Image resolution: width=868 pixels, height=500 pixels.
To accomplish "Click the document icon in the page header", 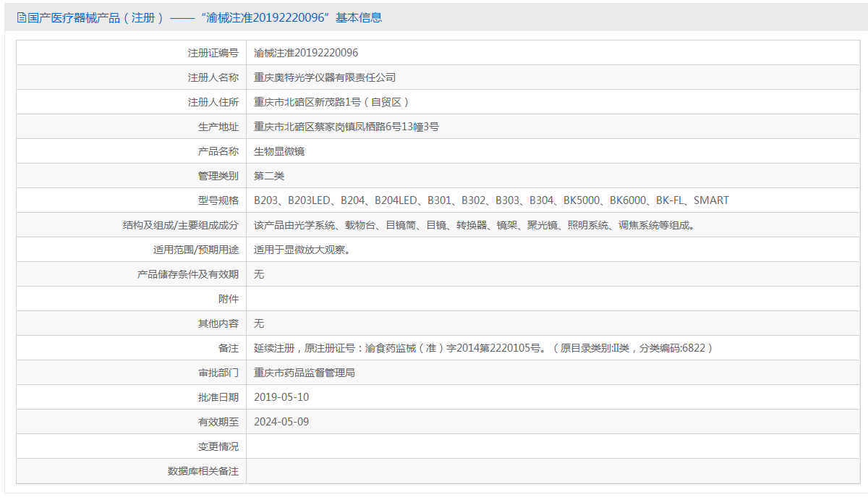I will [21, 18].
